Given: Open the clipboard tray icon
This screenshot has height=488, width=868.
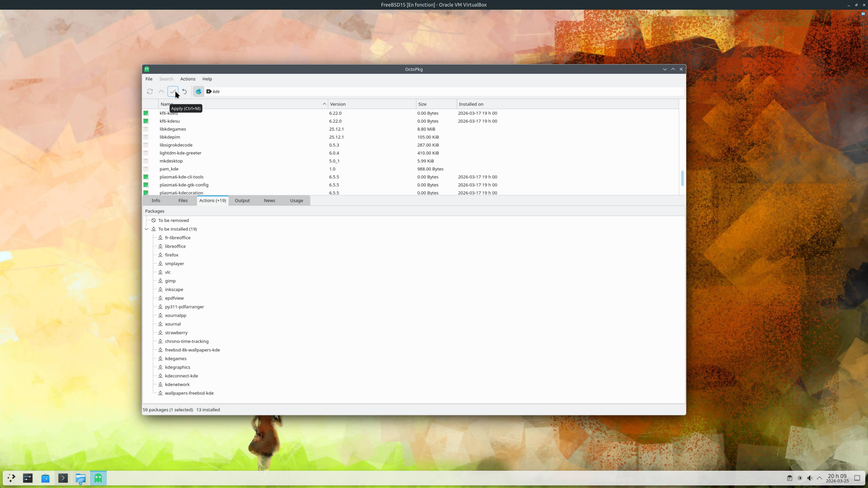Looking at the screenshot, I should click(790, 478).
